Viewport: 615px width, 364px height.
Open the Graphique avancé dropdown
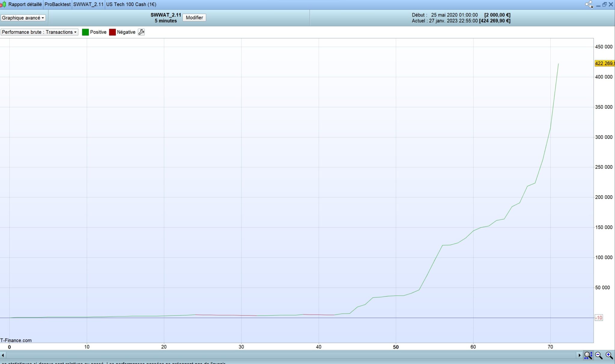pos(23,18)
